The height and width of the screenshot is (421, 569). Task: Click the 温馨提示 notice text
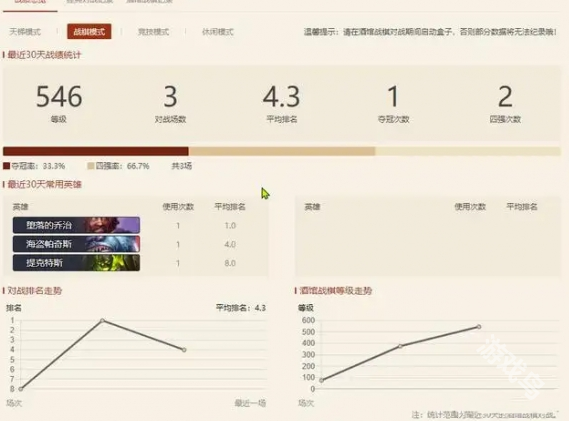[x=430, y=32]
